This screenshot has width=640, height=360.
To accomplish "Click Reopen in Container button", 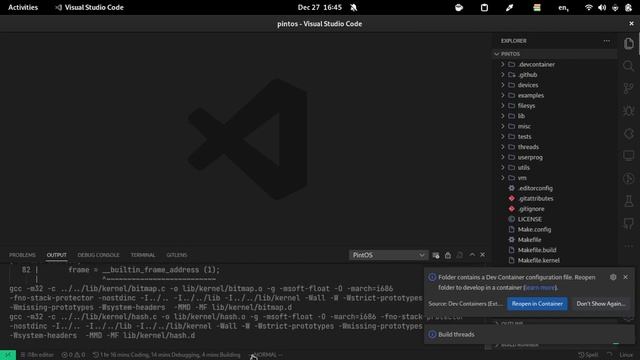I will (x=537, y=304).
